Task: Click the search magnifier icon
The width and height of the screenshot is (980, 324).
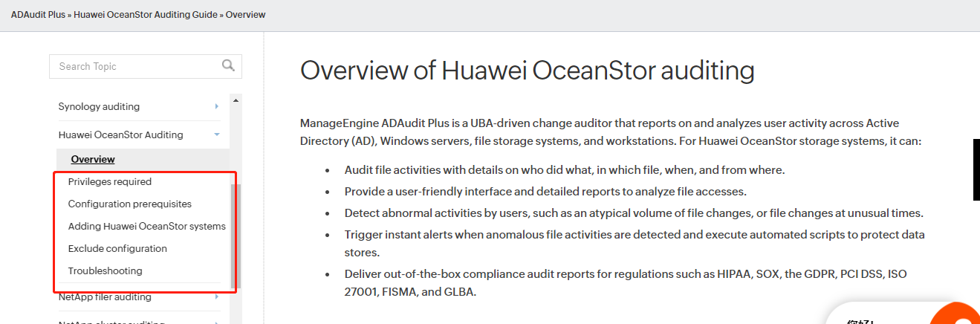Action: 228,65
